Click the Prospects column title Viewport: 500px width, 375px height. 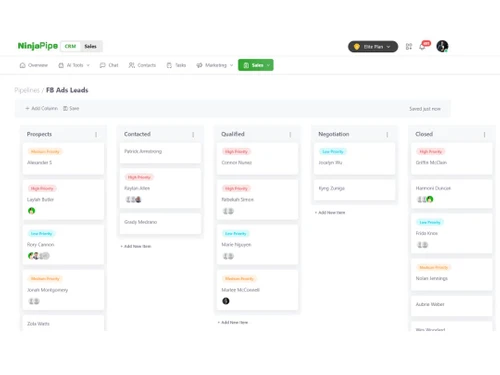click(x=39, y=134)
